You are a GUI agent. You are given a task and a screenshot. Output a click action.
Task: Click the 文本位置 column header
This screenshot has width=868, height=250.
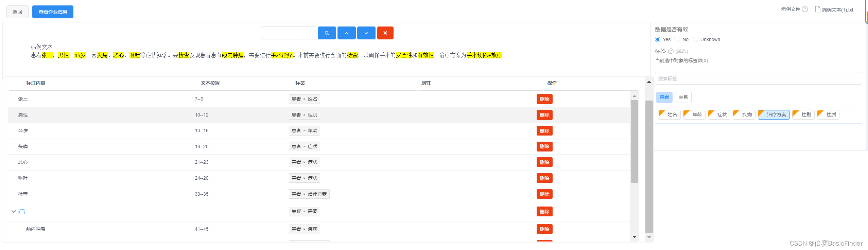(210, 83)
